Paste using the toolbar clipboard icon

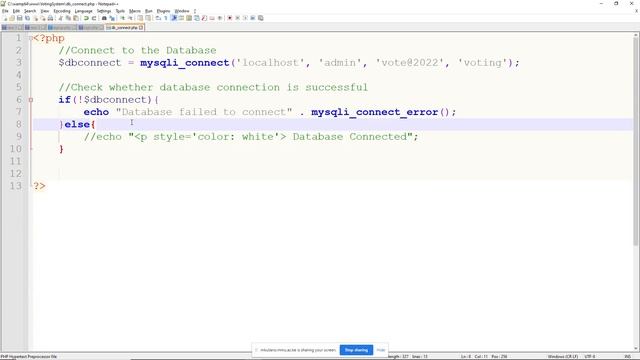click(76, 18)
